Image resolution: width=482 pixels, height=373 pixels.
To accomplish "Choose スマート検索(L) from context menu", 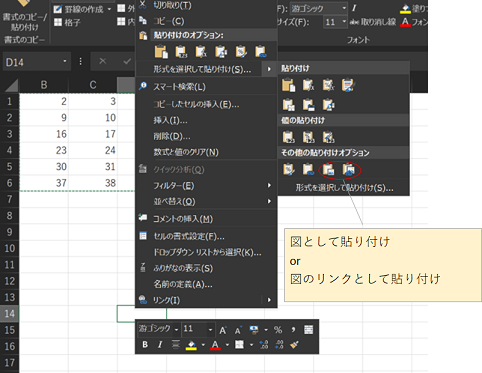I will click(x=206, y=87).
